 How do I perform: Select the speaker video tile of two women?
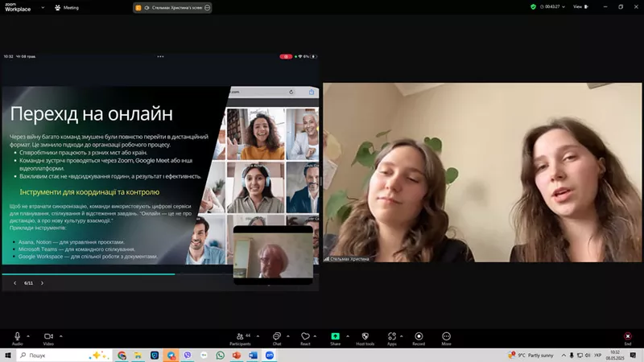tap(482, 172)
